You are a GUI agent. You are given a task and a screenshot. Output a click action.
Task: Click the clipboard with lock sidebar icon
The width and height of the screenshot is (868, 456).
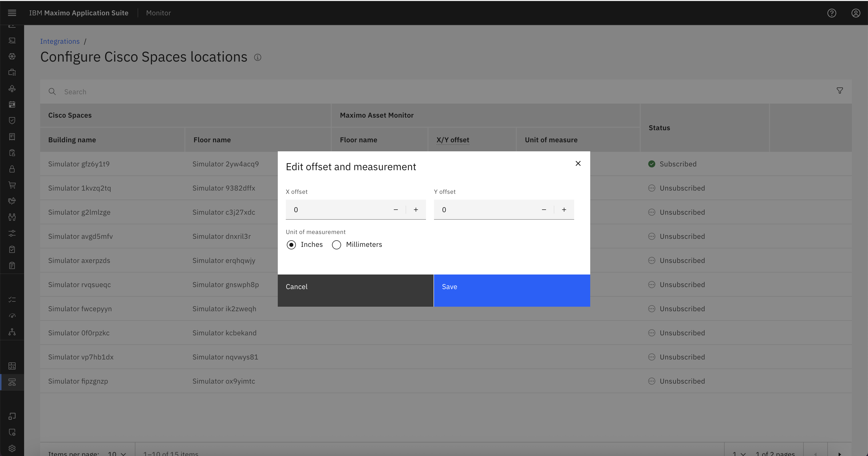[12, 153]
